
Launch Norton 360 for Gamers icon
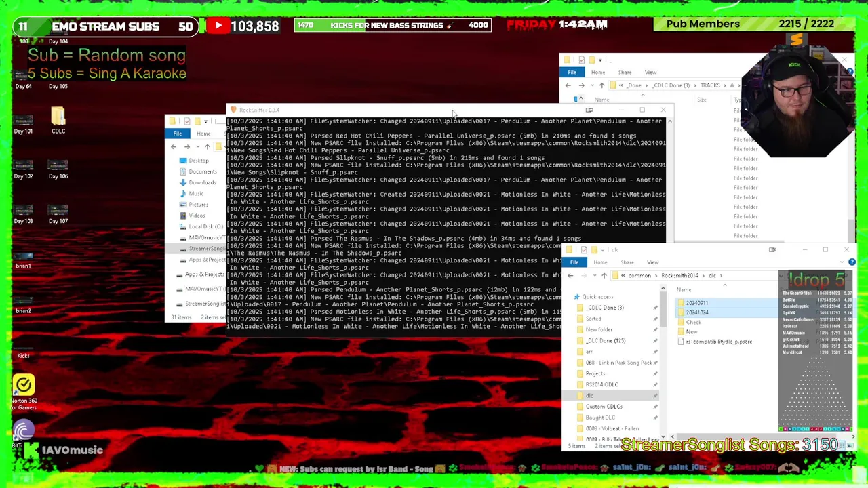click(x=23, y=393)
